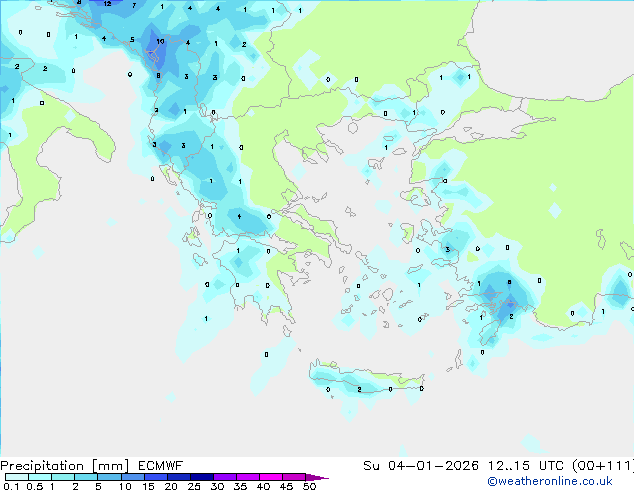Click the 20–25 mm legend color swatch
This screenshot has height=490, width=634.
[x=178, y=477]
